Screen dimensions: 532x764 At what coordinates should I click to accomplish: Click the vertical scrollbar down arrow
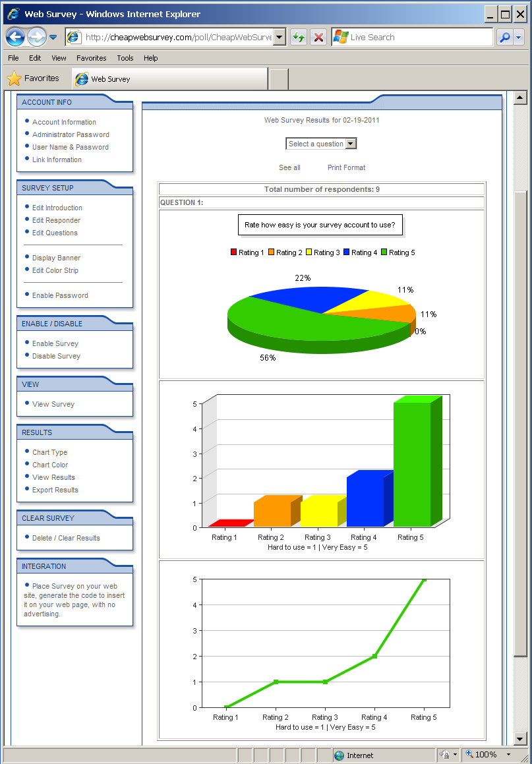click(x=520, y=738)
